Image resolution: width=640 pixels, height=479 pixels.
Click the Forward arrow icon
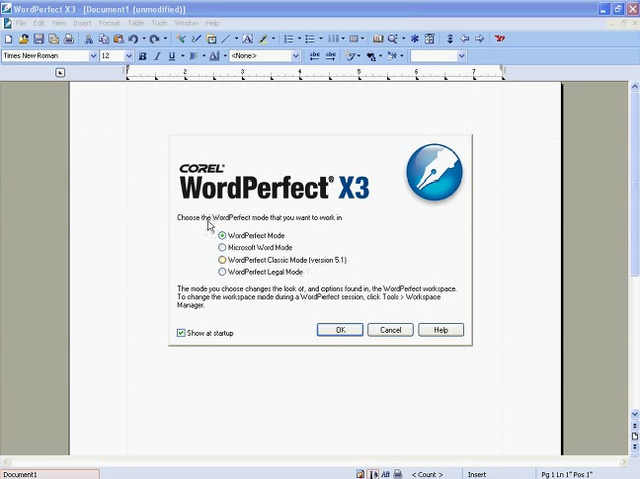480,39
